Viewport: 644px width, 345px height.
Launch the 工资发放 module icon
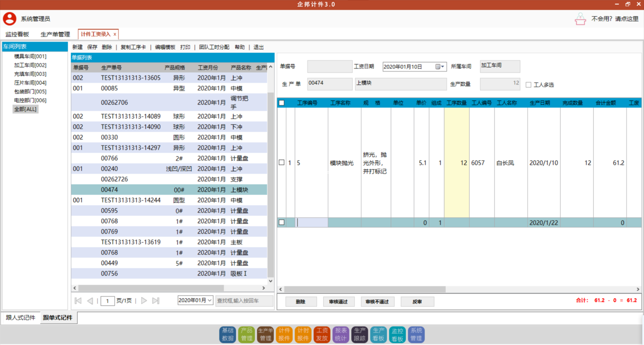pyautogui.click(x=322, y=334)
